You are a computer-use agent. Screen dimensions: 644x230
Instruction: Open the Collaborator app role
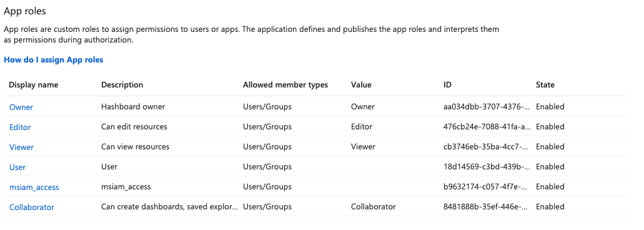[32, 207]
